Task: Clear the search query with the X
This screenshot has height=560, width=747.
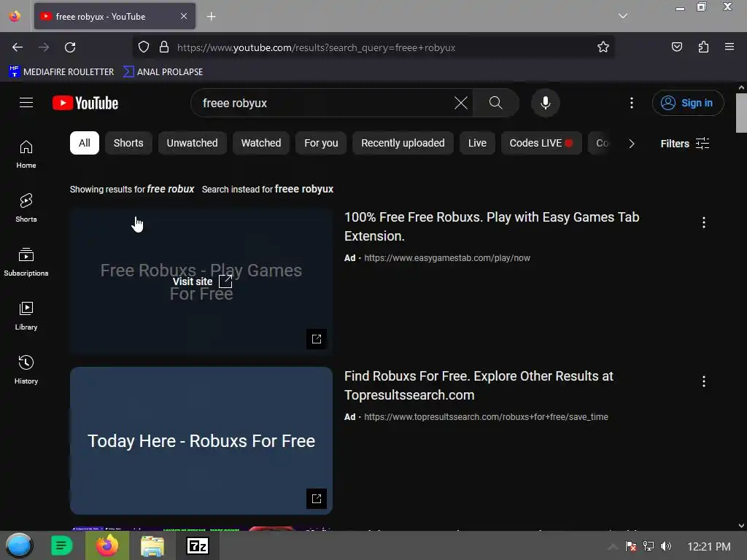Action: [461, 103]
